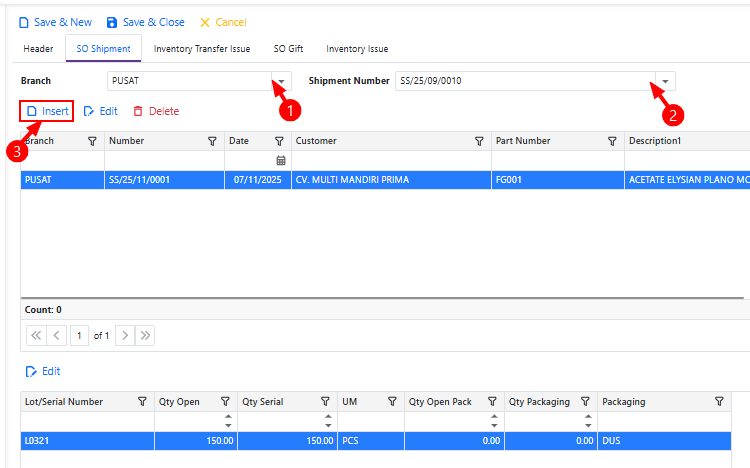Sort by the Description1 column header
The image size is (750, 468).
655,141
